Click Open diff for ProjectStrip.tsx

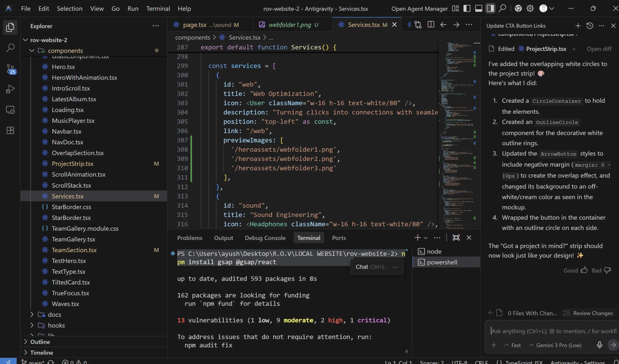(599, 49)
